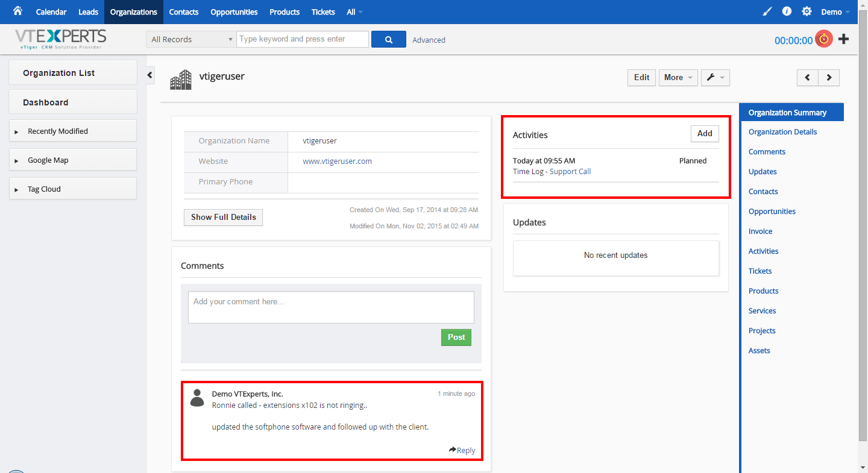Open the All Records dropdown

[191, 39]
